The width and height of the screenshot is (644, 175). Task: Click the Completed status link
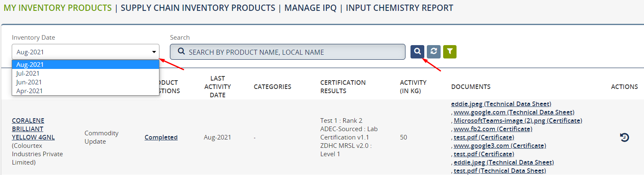[161, 137]
